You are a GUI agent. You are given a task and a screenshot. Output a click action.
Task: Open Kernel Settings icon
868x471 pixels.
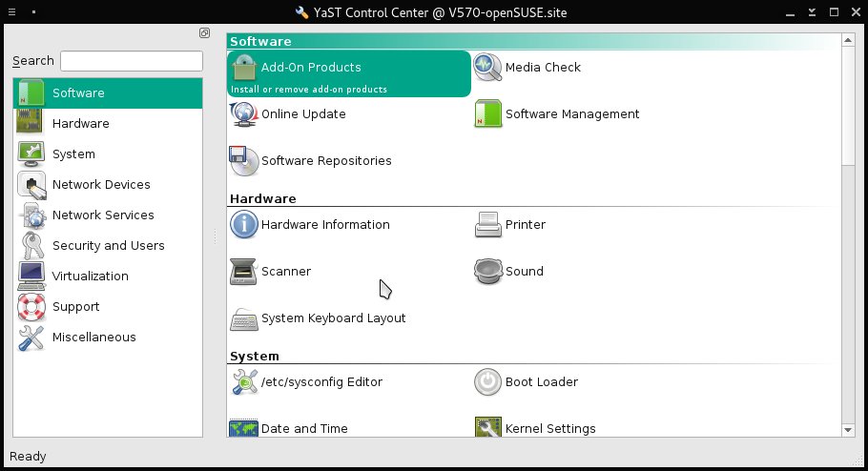point(487,427)
